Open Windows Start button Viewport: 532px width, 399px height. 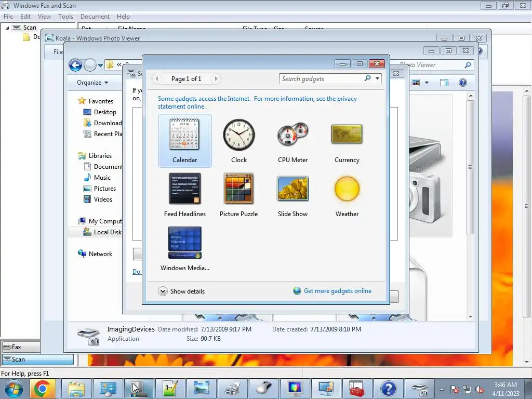coord(13,389)
